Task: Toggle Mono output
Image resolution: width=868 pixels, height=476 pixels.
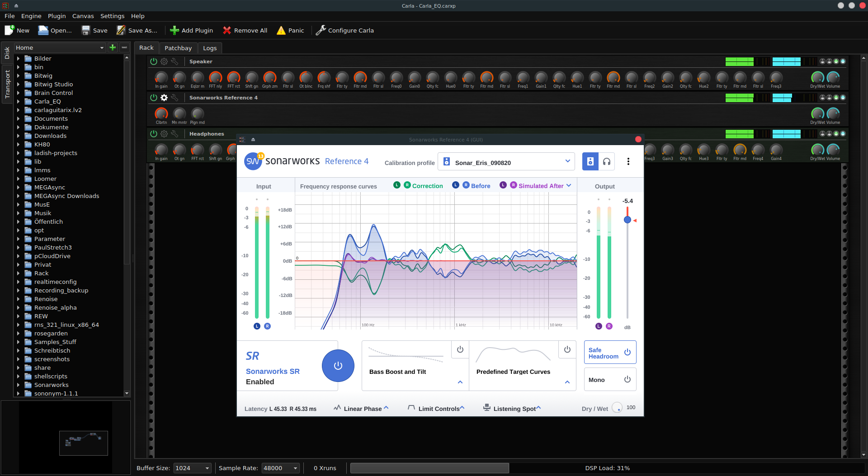Action: [610, 380]
